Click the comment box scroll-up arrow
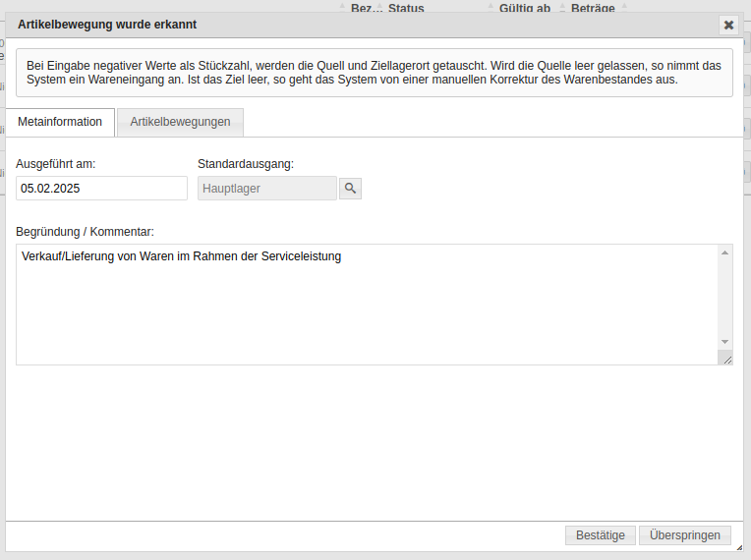The height and width of the screenshot is (560, 751). (725, 253)
